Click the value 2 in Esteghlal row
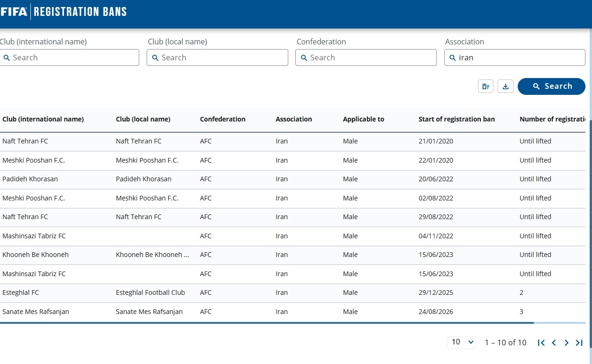Image resolution: width=592 pixels, height=364 pixels. [x=521, y=293]
